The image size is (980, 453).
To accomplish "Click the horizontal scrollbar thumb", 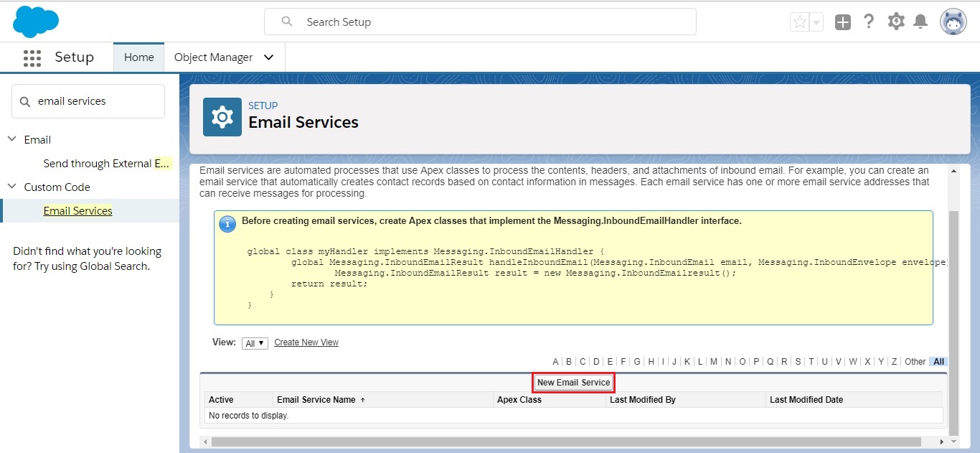I will click(x=566, y=442).
